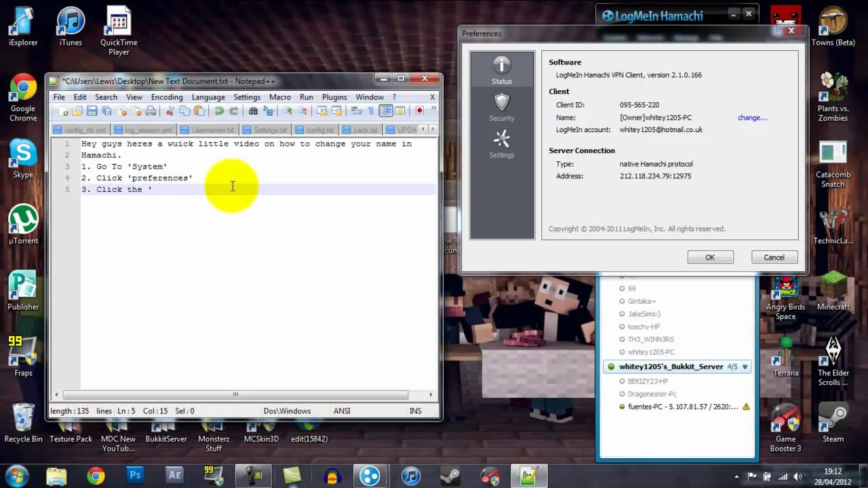The width and height of the screenshot is (868, 488).
Task: Start macro recording with red dot icon
Action: click(419, 111)
